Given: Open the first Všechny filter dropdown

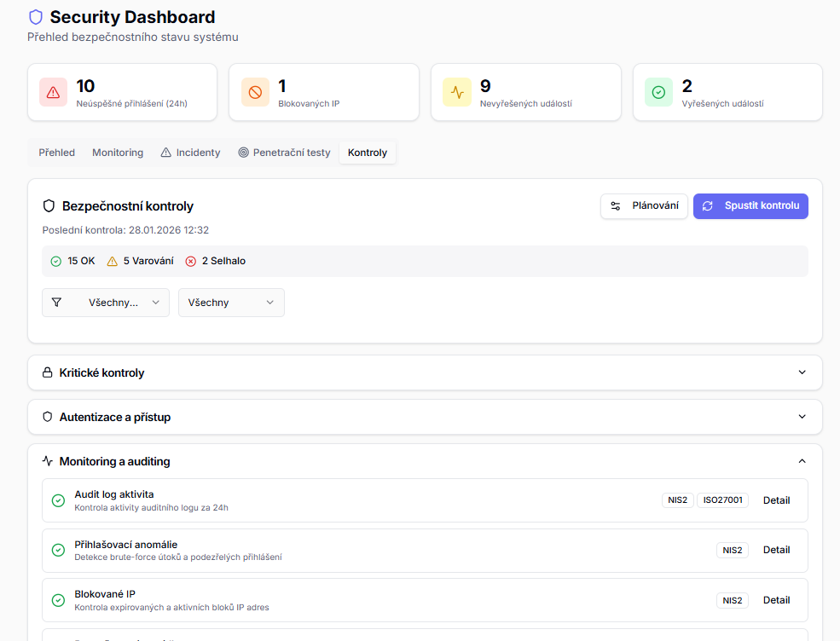Looking at the screenshot, I should click(x=106, y=303).
